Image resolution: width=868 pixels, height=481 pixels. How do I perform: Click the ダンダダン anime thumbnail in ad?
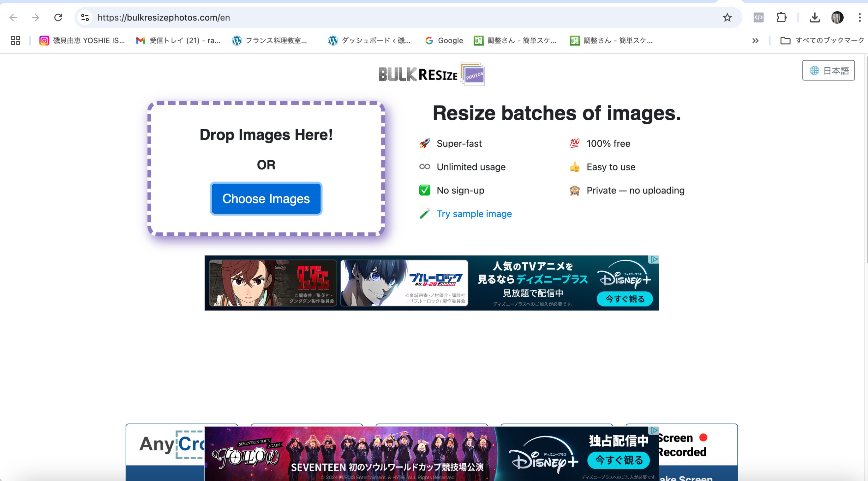[272, 283]
